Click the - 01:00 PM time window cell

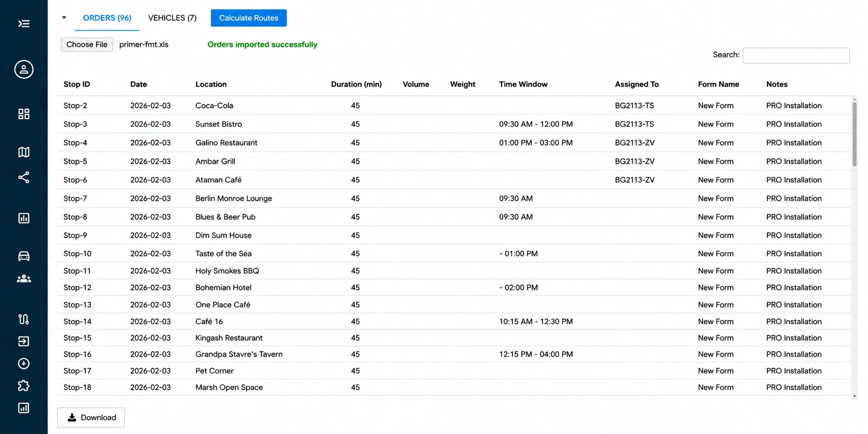tap(518, 253)
